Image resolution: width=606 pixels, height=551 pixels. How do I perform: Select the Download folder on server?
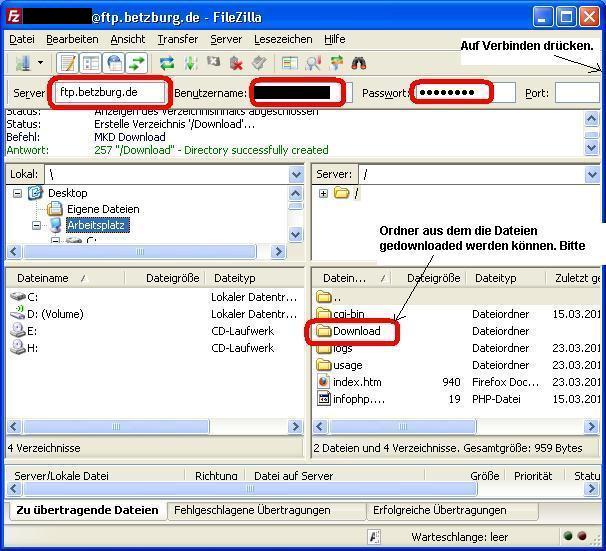349,331
